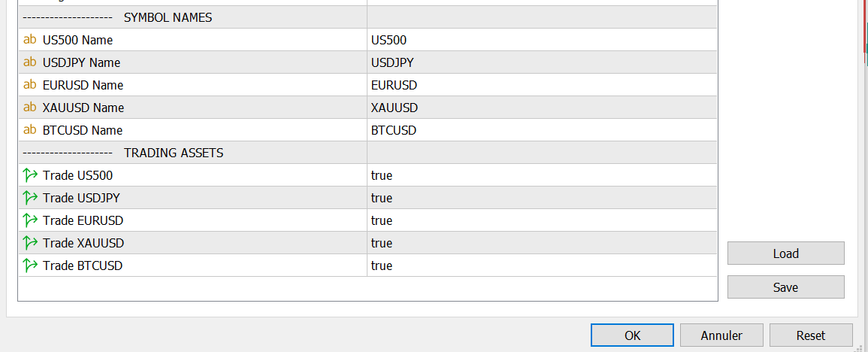
Task: Click the string icon beside US500 Name
Action: click(30, 40)
